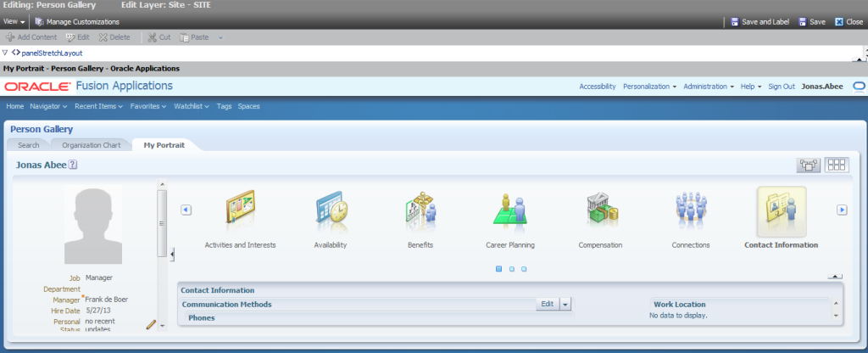Click Delete in the composer toolbar
This screenshot has height=353, width=868.
[114, 37]
